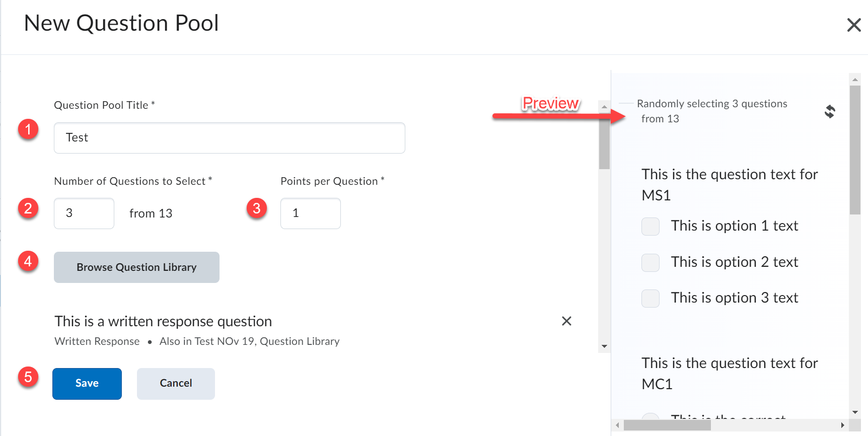The width and height of the screenshot is (868, 436).
Task: Click preview horizontal scroll left arrow
Action: tap(618, 425)
